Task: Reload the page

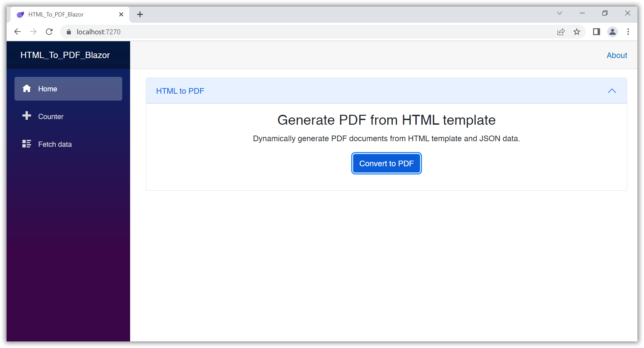Action: (49, 32)
